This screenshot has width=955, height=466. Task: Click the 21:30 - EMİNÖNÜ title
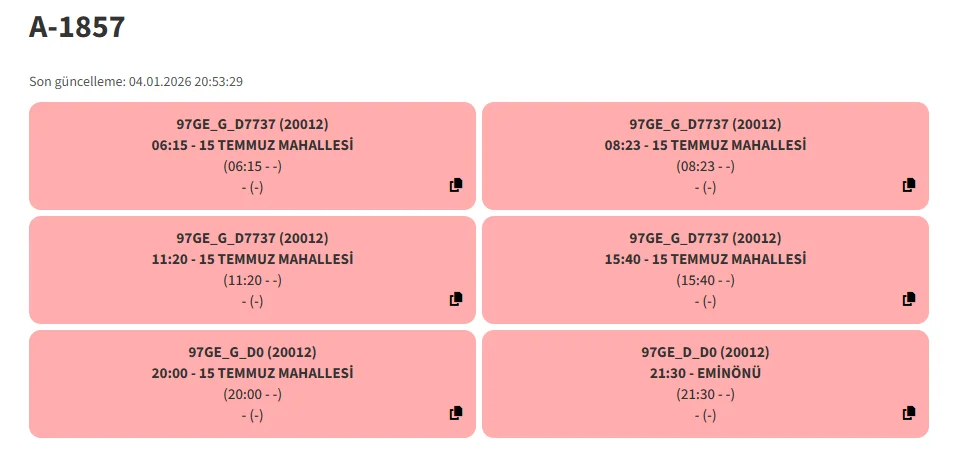pyautogui.click(x=705, y=373)
